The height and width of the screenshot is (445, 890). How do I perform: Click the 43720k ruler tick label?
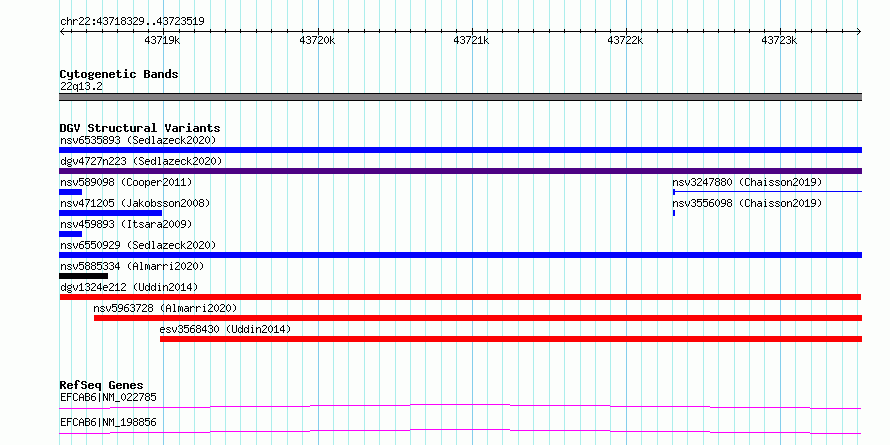click(317, 41)
